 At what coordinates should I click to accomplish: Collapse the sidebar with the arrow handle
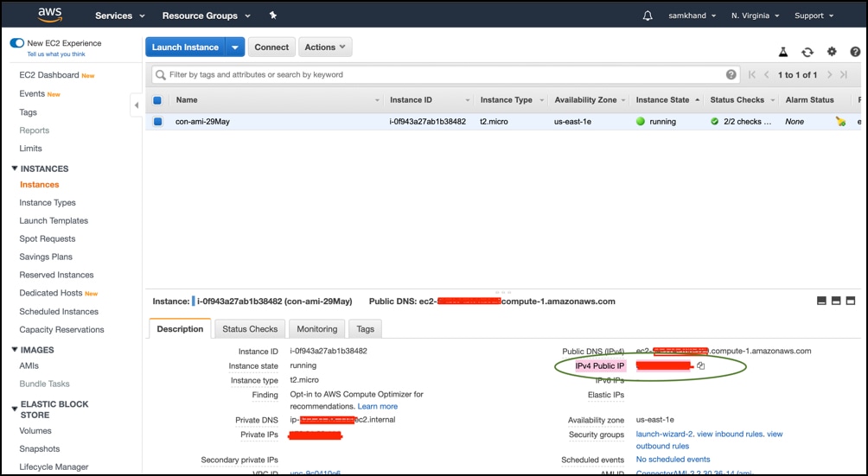(x=136, y=105)
